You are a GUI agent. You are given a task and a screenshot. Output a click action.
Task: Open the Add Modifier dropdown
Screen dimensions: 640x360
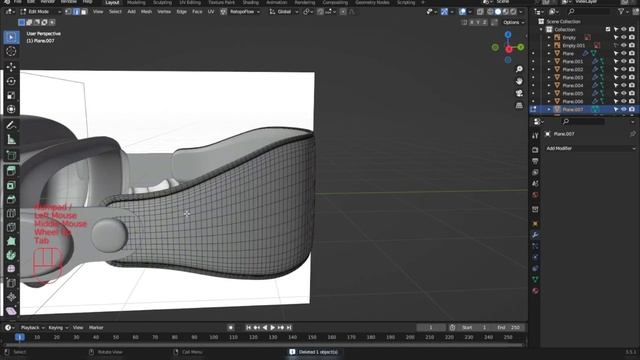(590, 149)
